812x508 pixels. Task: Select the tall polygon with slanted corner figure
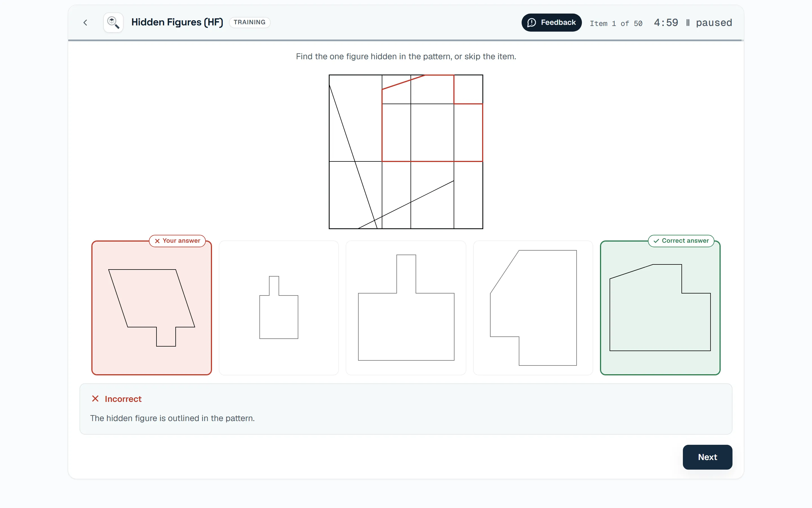coord(533,308)
